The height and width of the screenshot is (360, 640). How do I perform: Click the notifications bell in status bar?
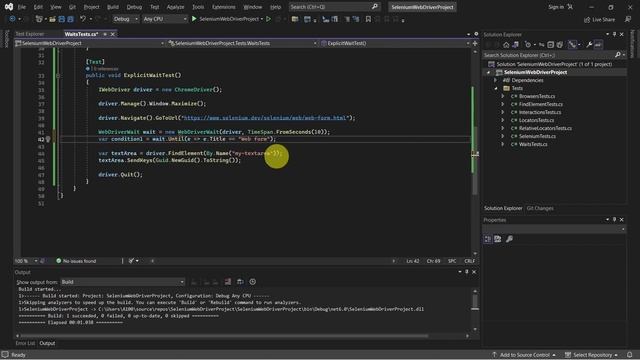click(630, 355)
